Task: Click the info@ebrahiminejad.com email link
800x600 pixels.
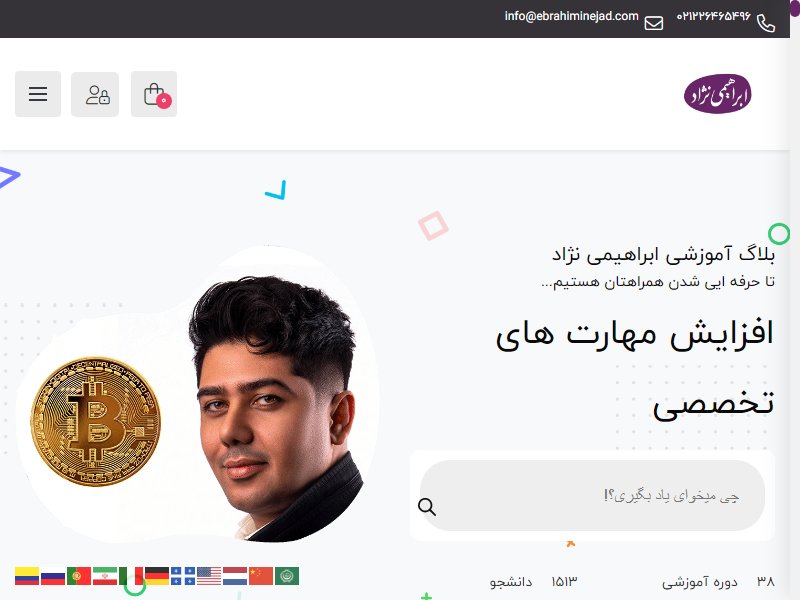Action: coord(571,16)
